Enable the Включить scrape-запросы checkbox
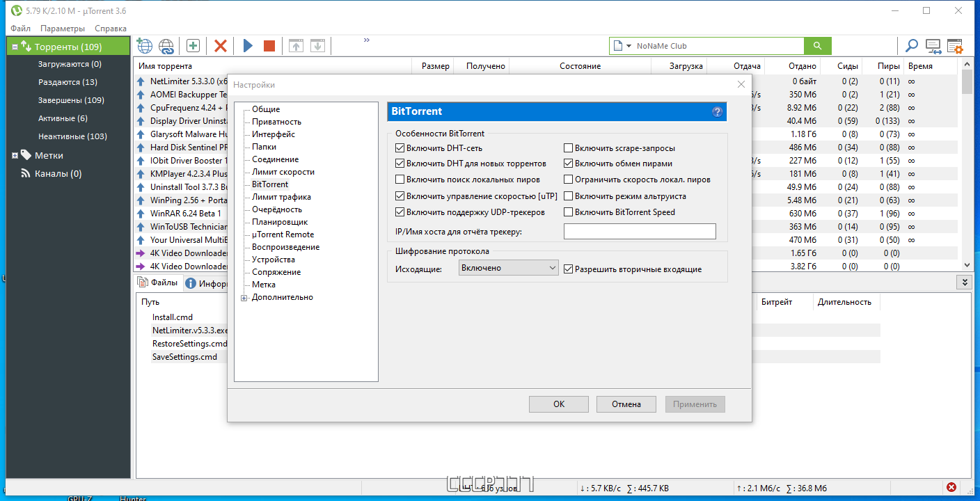 568,148
